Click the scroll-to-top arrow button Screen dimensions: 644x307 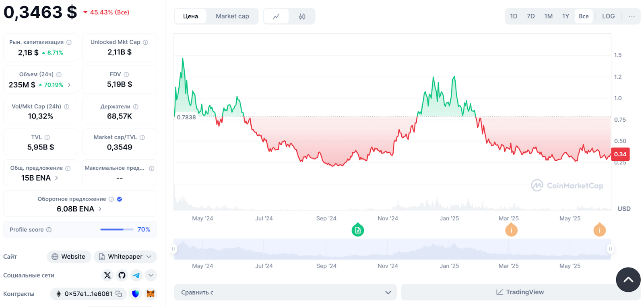tap(628, 280)
